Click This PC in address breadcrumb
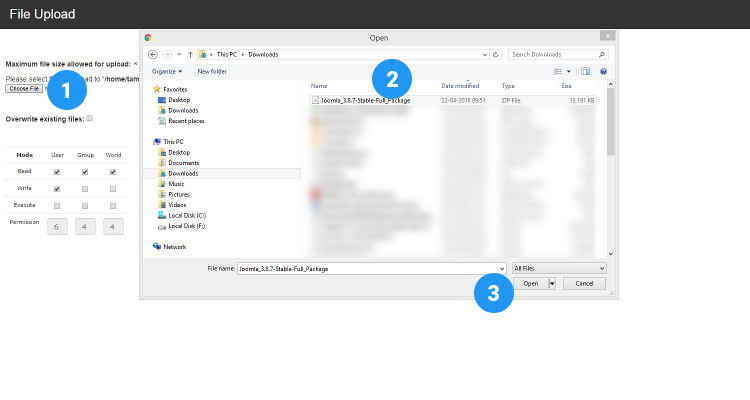The width and height of the screenshot is (750, 400). click(227, 55)
